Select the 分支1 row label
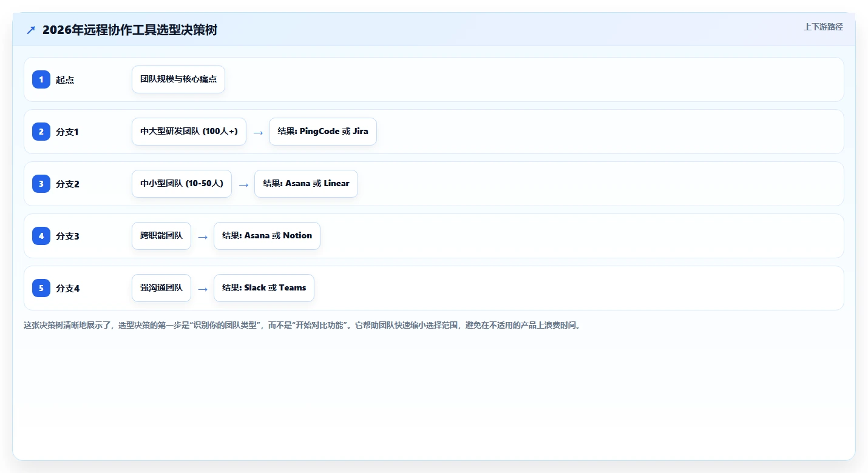This screenshot has height=473, width=868. coord(67,132)
